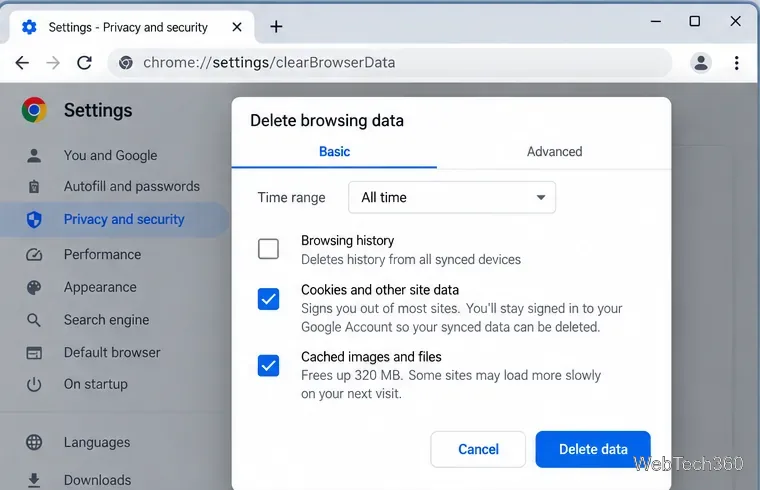Open On startup settings
Image resolution: width=760 pixels, height=490 pixels.
click(x=96, y=384)
